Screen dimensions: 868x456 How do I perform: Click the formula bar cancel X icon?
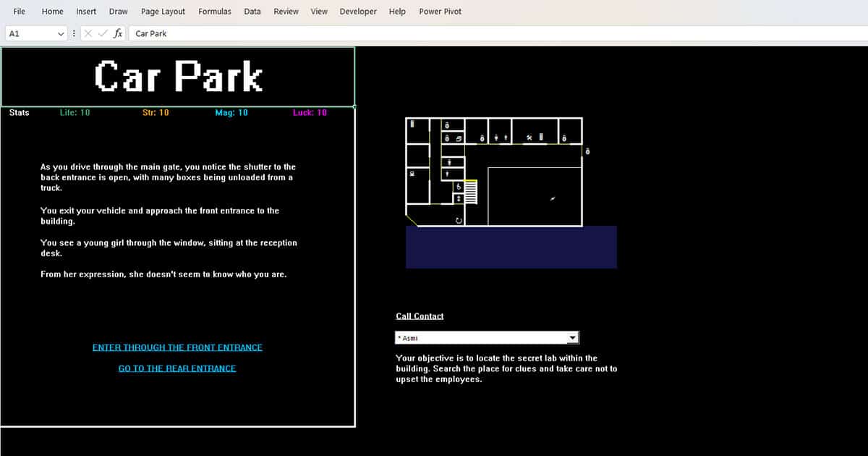88,33
